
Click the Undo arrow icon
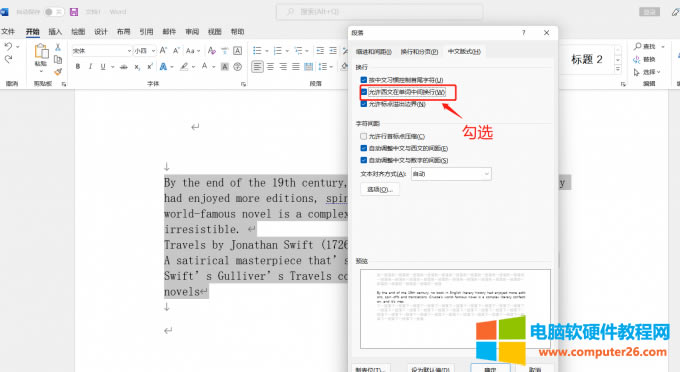coord(8,46)
